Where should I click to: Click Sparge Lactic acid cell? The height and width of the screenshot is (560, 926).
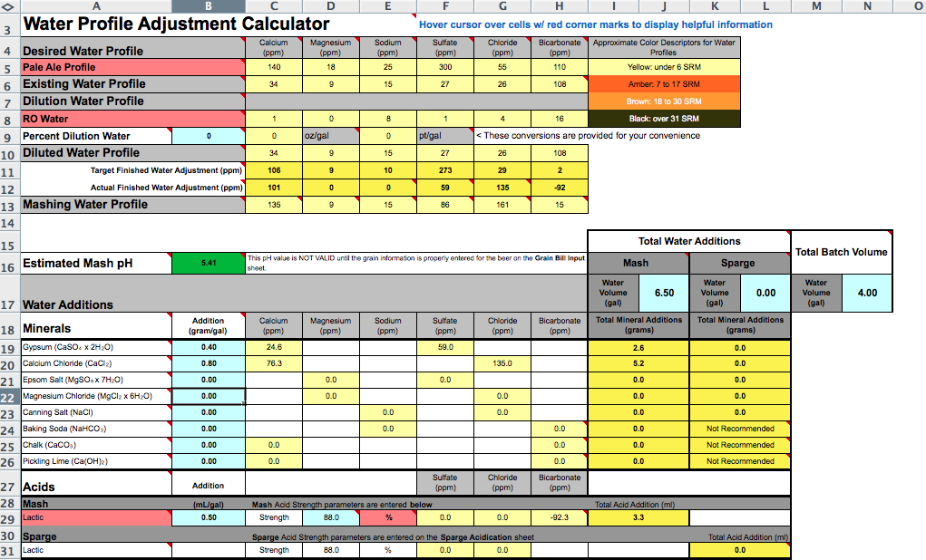click(96, 550)
